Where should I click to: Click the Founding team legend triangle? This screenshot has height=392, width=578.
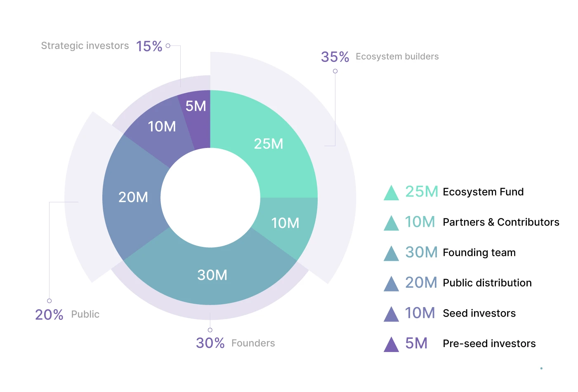click(x=391, y=254)
